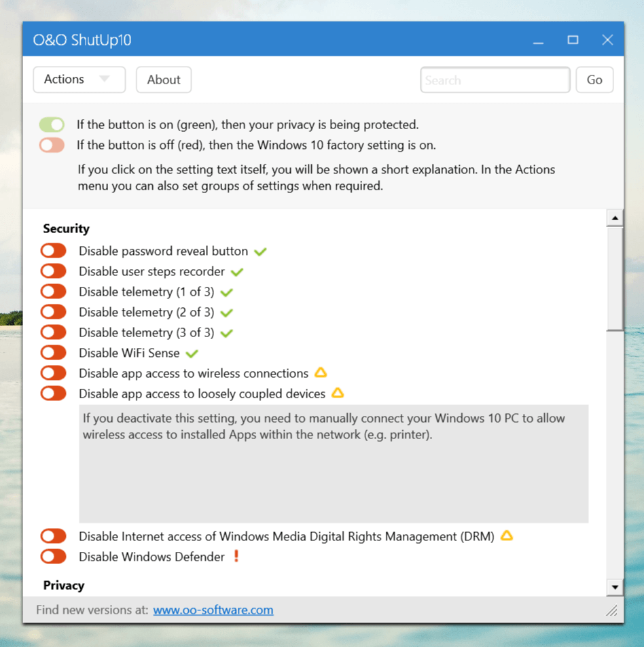Viewport: 644px width, 647px height.
Task: Click green checkmark beside telemetry (1 of 3)
Action: pos(226,292)
